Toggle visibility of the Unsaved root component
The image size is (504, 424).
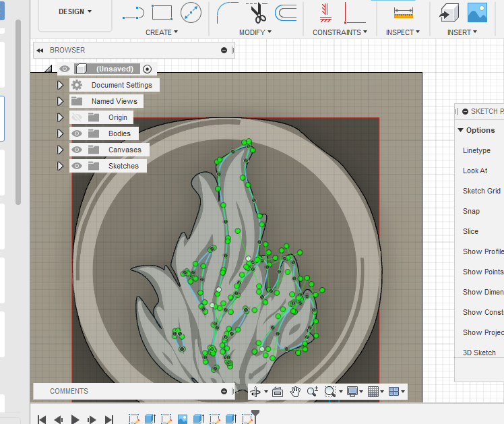click(65, 69)
